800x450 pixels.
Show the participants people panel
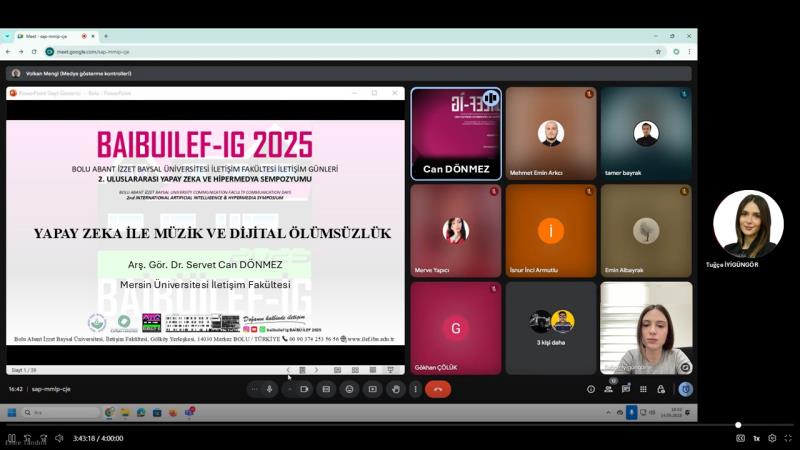coord(608,389)
